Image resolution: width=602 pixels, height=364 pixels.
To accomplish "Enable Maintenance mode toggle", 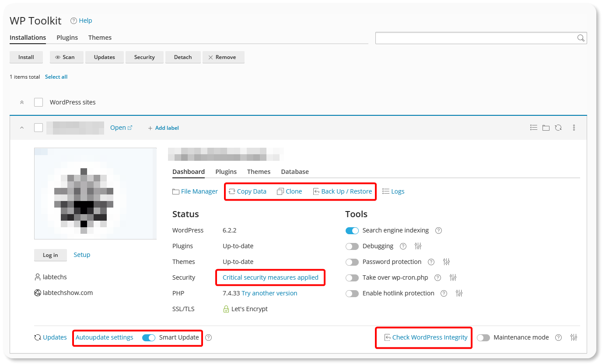I will coord(483,337).
